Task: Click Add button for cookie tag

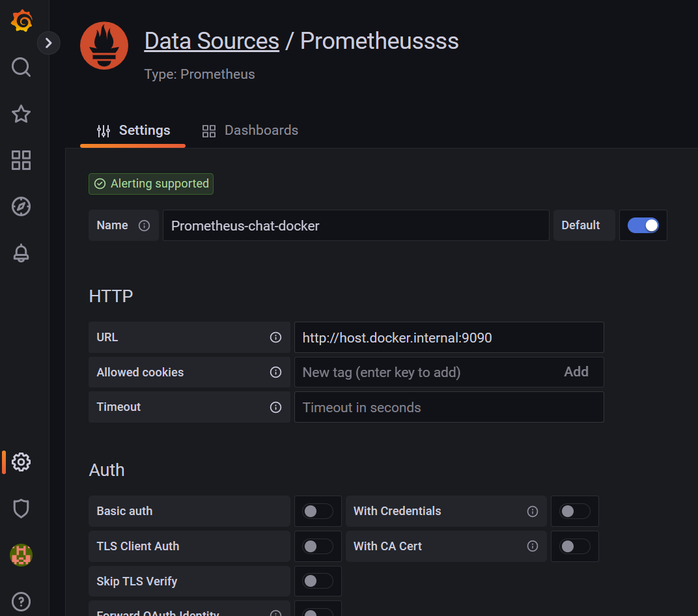Action: (x=576, y=372)
